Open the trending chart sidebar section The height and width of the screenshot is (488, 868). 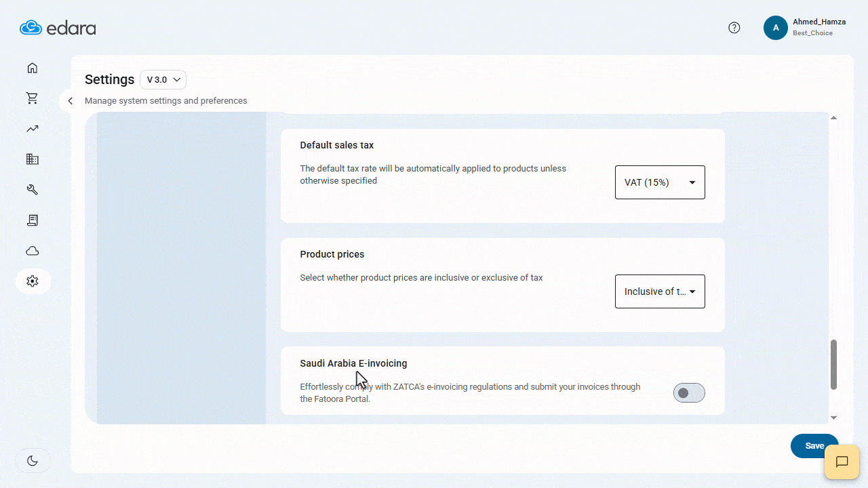[32, 129]
